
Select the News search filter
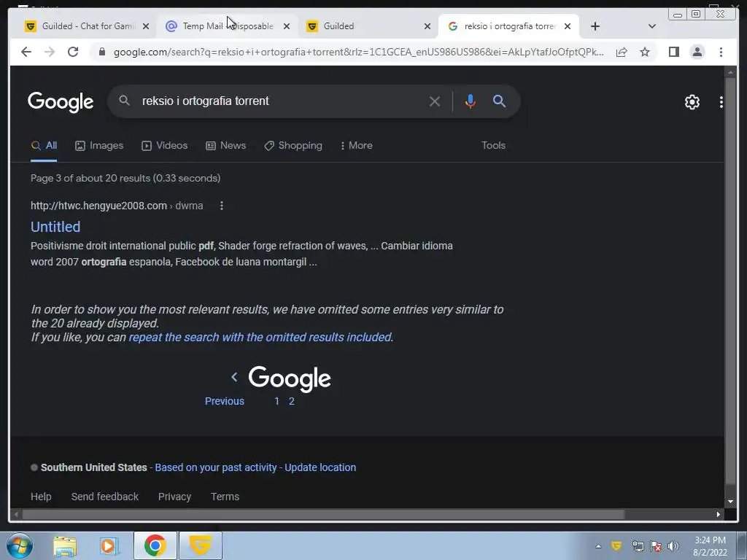(226, 146)
